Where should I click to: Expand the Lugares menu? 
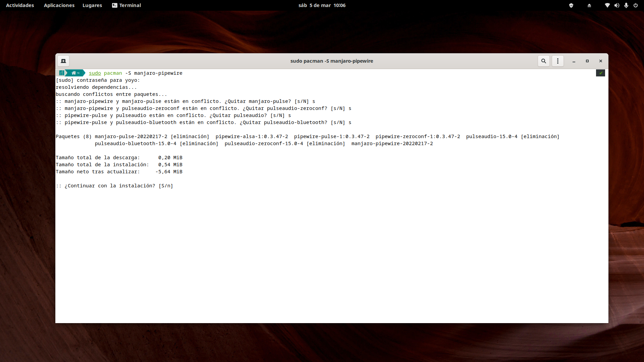pos(92,5)
